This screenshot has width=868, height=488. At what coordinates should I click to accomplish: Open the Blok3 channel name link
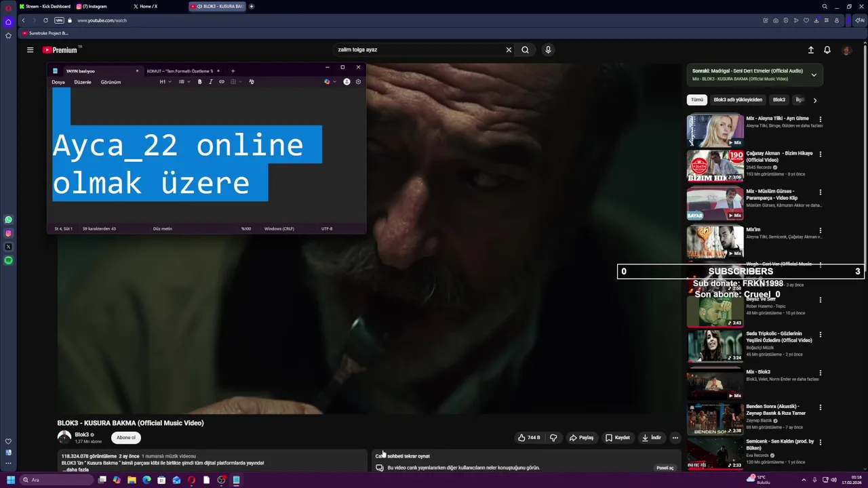point(82,434)
